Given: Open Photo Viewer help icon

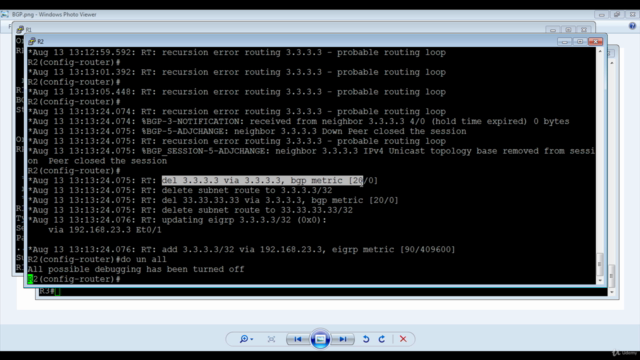Looking at the screenshot, I should (632, 26).
